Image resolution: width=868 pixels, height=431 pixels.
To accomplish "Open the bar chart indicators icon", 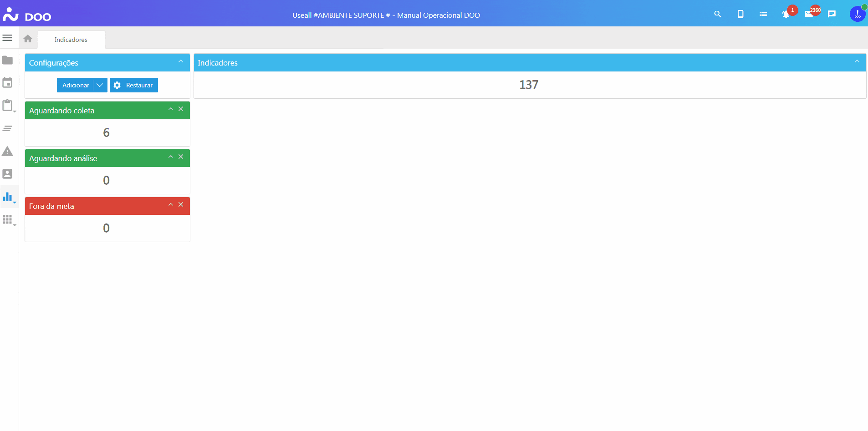I will click(8, 197).
